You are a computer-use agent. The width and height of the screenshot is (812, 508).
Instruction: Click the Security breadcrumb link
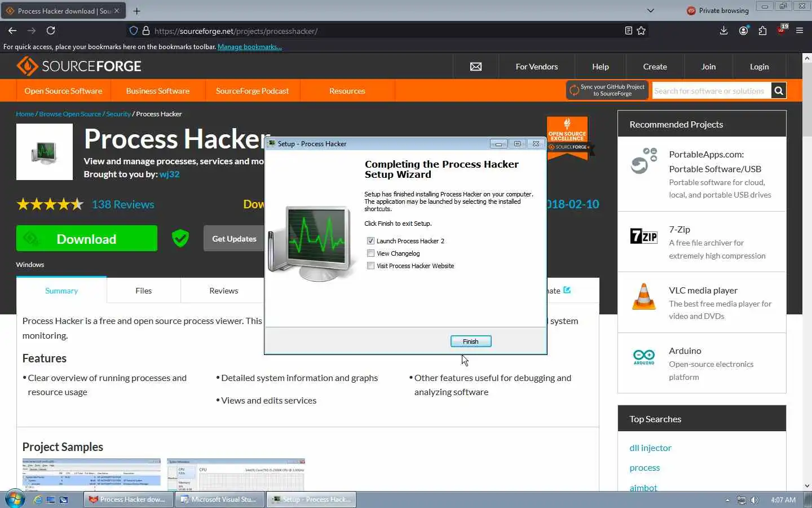[118, 114]
